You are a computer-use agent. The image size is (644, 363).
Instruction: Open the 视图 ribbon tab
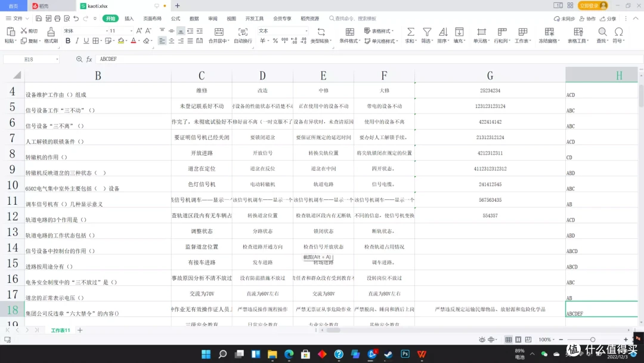tap(231, 19)
